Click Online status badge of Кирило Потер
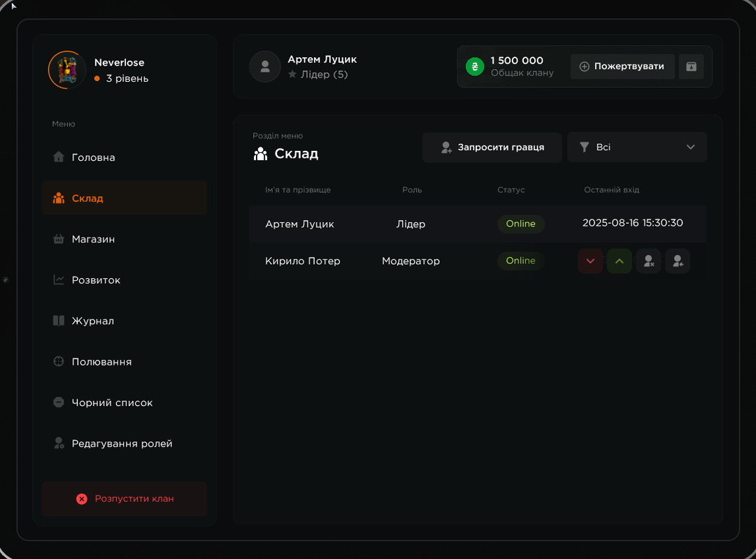Screen dimensions: 756x559 click(x=521, y=261)
